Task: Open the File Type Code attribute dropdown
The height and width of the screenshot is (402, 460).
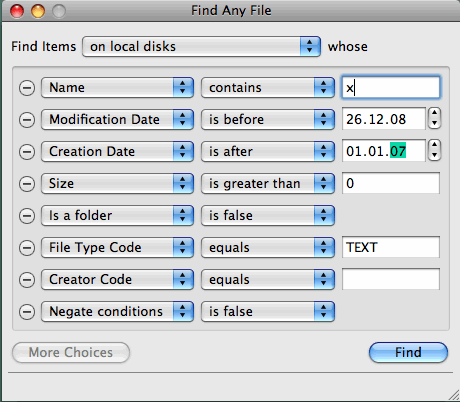Action: tap(117, 247)
